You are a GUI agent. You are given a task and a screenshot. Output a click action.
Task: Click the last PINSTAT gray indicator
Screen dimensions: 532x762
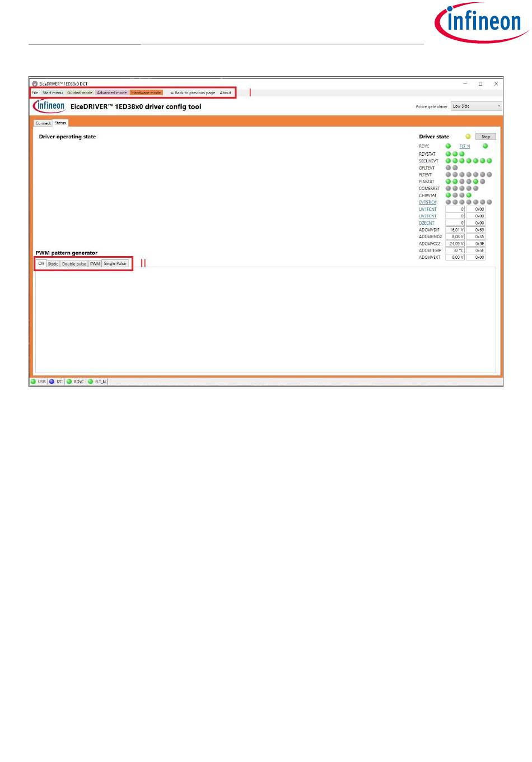point(483,182)
